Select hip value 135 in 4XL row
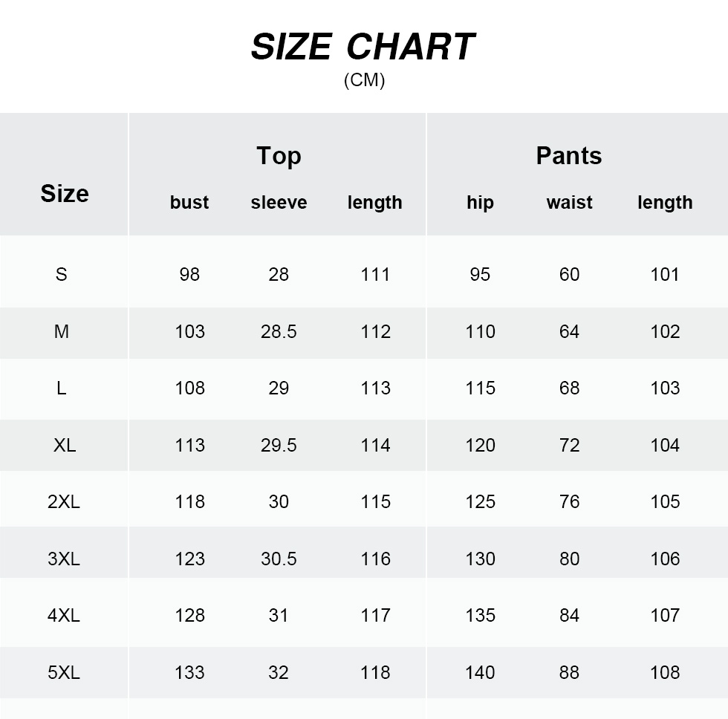The image size is (728, 719). [480, 616]
